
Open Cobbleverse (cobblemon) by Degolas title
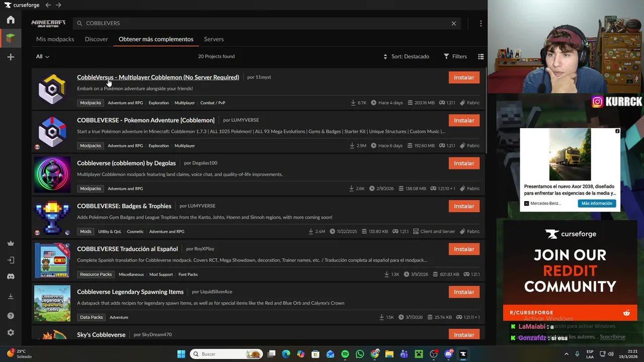tap(126, 163)
